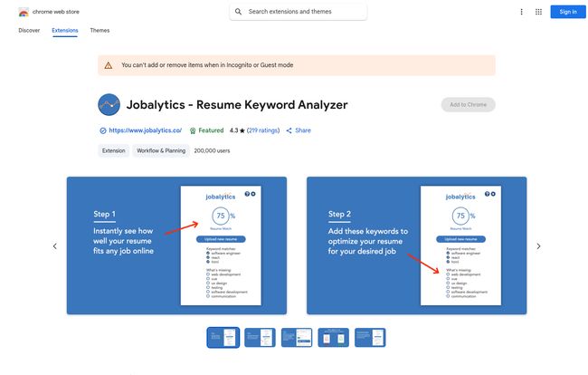The height and width of the screenshot is (375, 588).
Task: Click the Jobalytics extension logo icon
Action: pos(109,105)
